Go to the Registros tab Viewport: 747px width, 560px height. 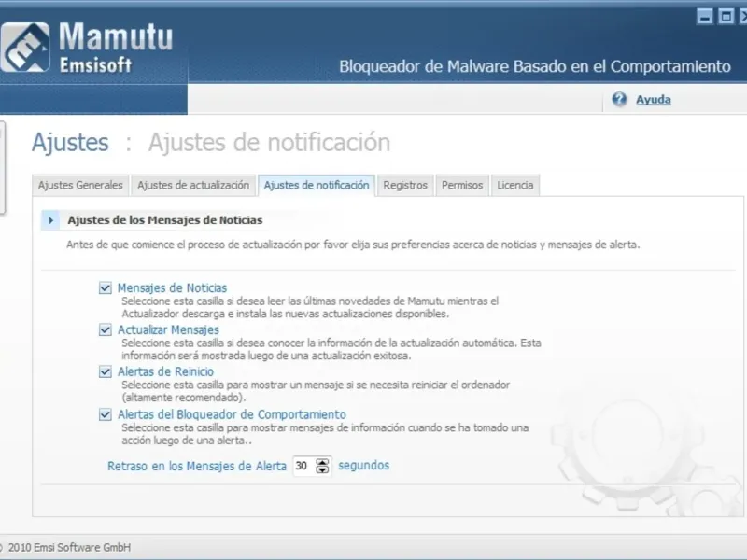405,185
